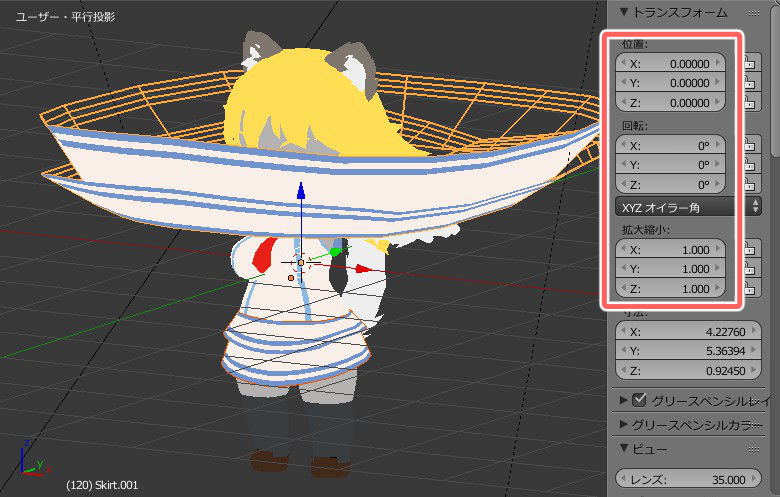
Task: Click the left arrow on レンズ field
Action: pos(623,479)
